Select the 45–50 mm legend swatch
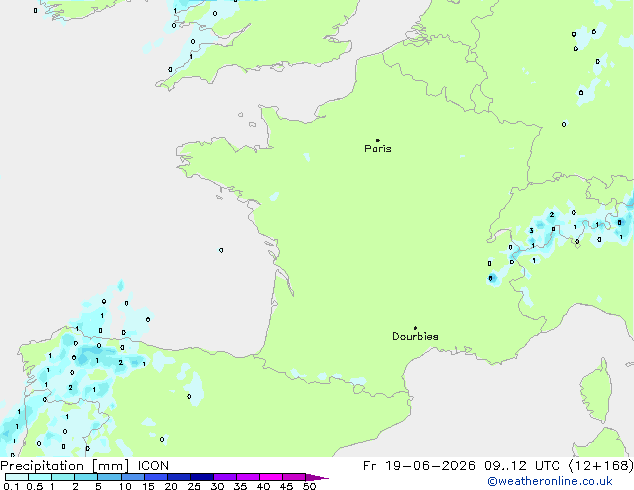This screenshot has height=490, width=634. click(x=294, y=477)
